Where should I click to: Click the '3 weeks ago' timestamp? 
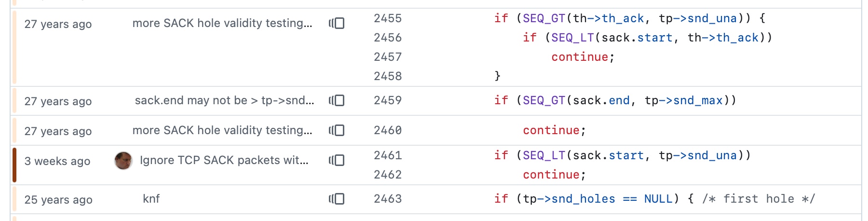click(57, 161)
